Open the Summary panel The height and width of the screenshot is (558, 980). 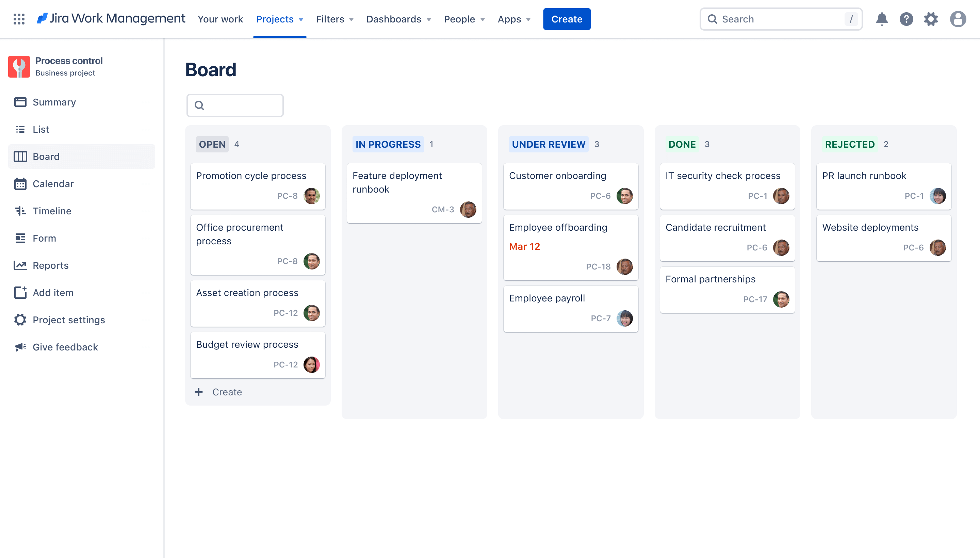(53, 102)
